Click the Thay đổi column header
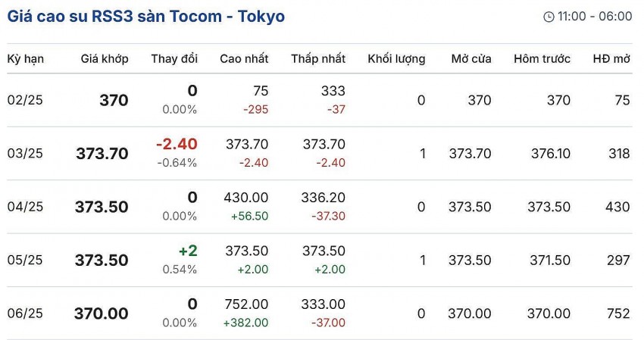 coord(174,58)
